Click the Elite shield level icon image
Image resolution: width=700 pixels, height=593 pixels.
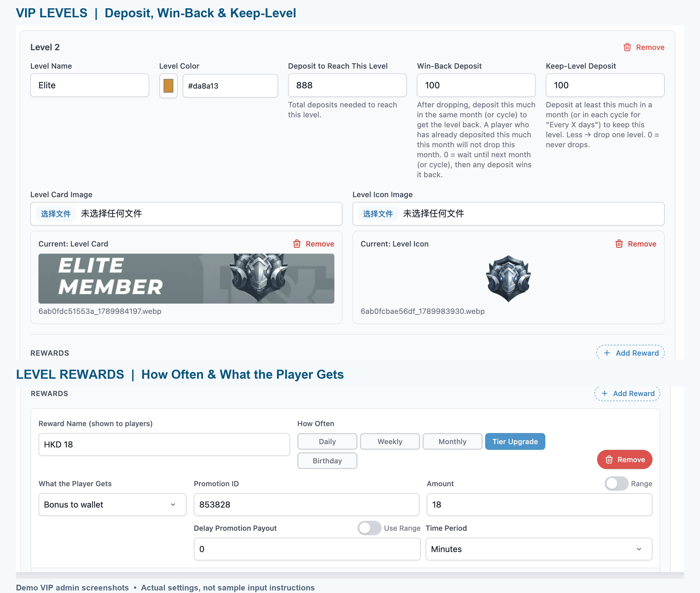(x=508, y=278)
